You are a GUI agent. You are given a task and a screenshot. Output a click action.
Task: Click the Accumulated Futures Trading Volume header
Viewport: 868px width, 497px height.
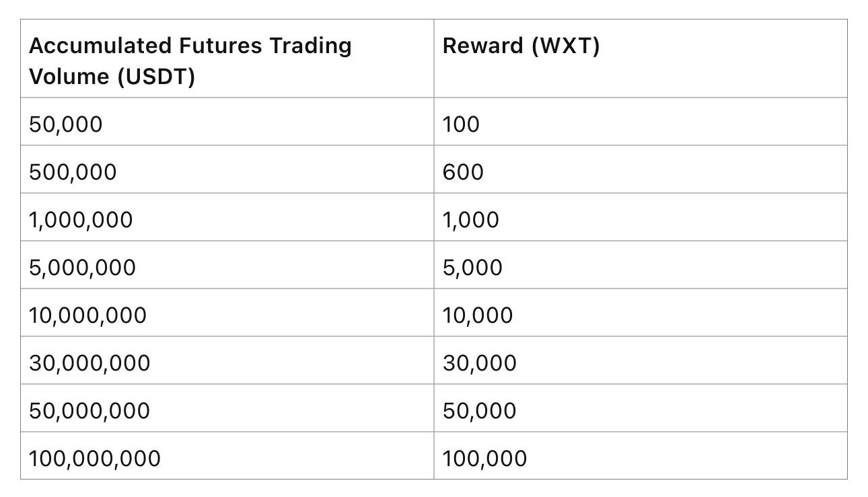[227, 59]
